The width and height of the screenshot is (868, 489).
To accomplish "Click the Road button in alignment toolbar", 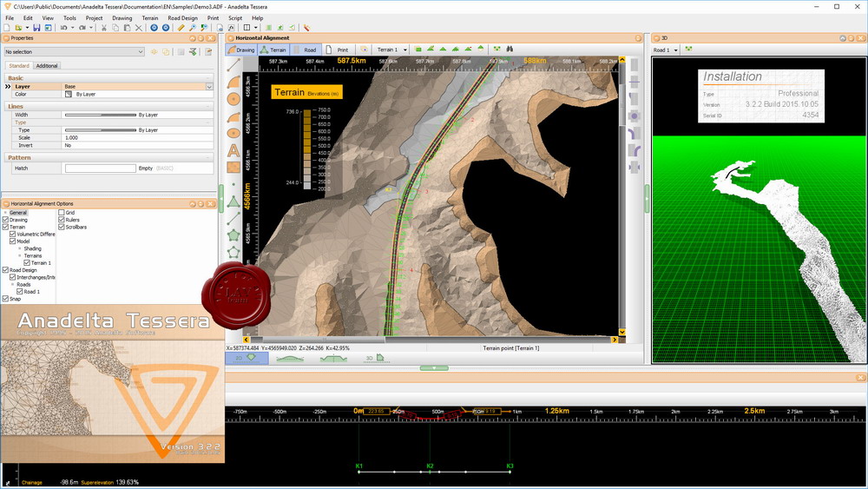I will tap(305, 50).
